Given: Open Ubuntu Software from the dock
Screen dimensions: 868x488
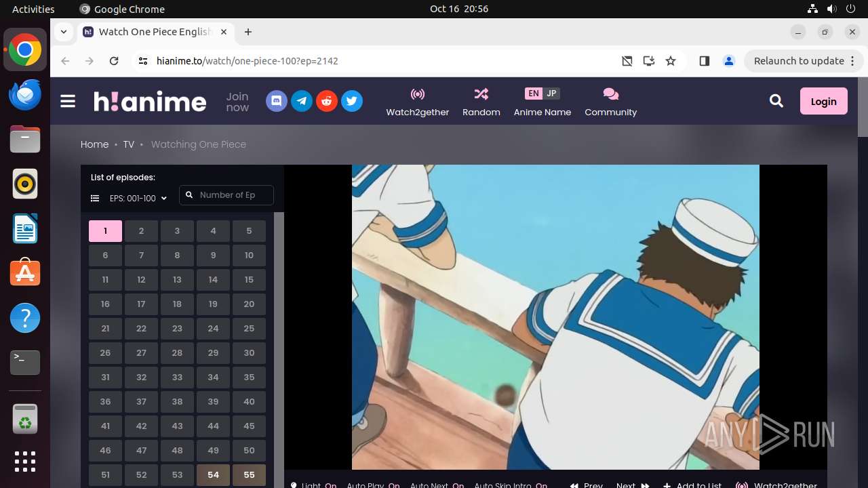Looking at the screenshot, I should click(25, 273).
